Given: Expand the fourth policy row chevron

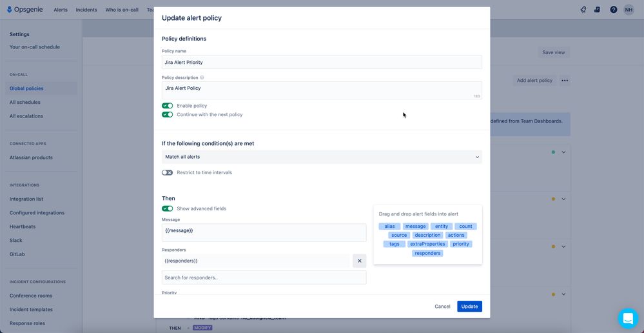Looking at the screenshot, I should coord(563,294).
